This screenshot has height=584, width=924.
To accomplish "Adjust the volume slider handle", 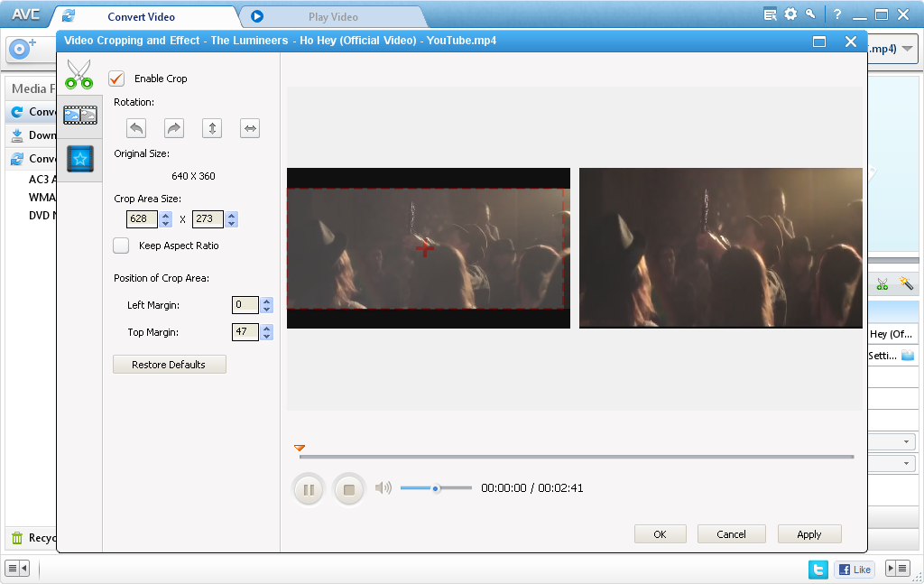I will pyautogui.click(x=436, y=488).
